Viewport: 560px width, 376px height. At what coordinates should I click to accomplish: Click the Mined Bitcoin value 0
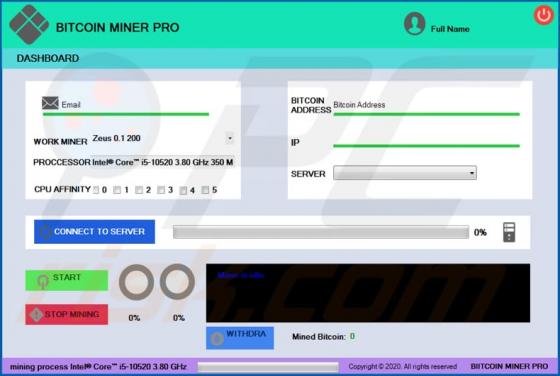352,336
